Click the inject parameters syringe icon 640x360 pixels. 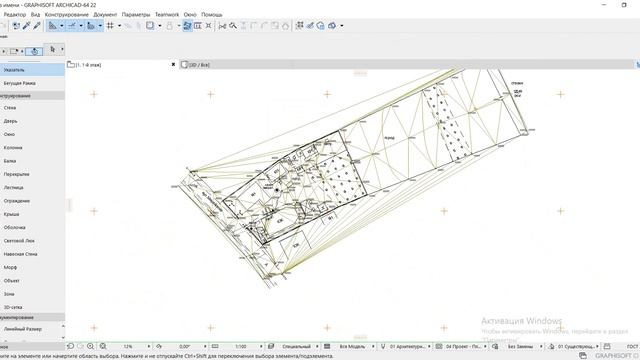pos(37,26)
